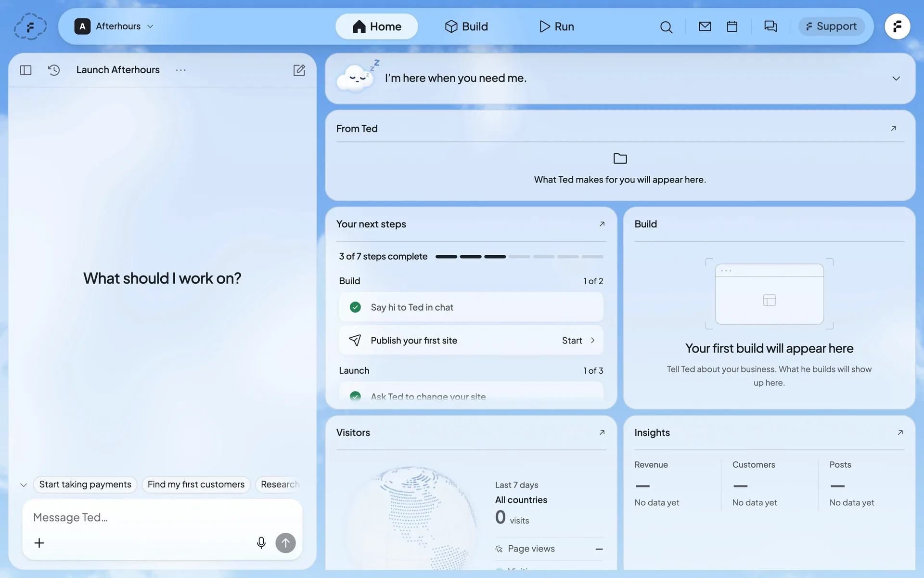The image size is (924, 578).
Task: Click the Support button
Action: [x=832, y=26]
